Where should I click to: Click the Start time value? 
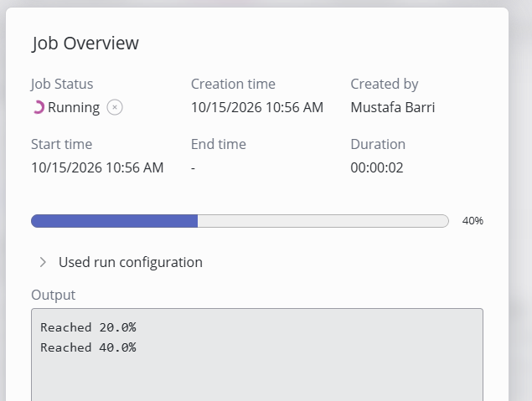click(x=97, y=167)
